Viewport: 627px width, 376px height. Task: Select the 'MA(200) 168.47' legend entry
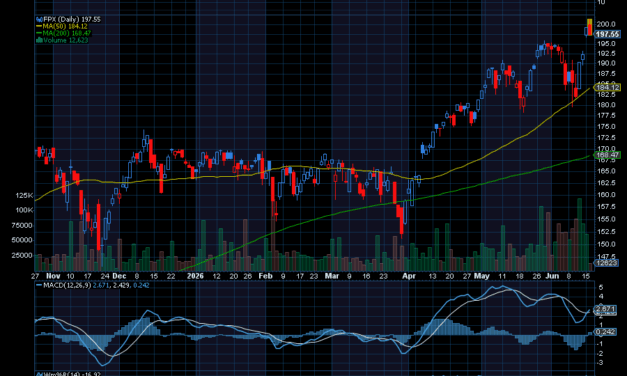[x=64, y=33]
